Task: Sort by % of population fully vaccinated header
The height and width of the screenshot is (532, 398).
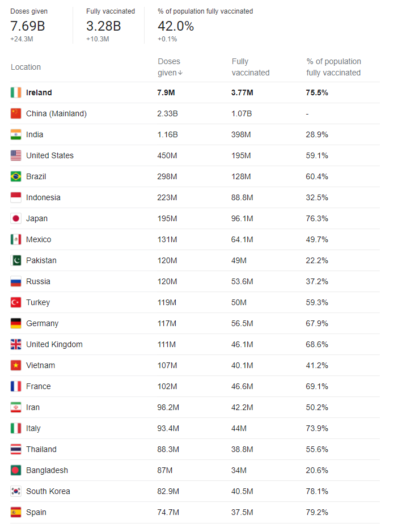Action: point(333,67)
